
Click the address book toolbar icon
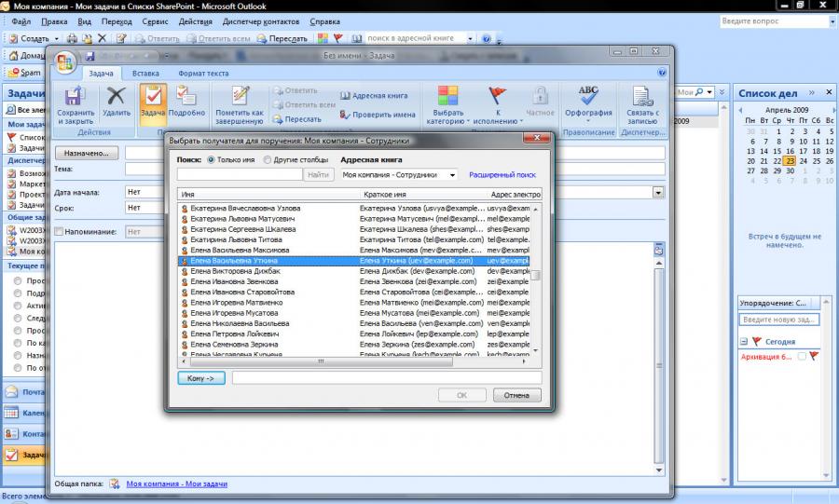pyautogui.click(x=357, y=38)
